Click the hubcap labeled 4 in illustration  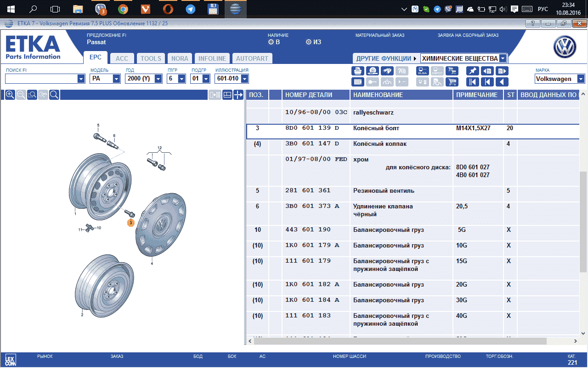point(161,225)
